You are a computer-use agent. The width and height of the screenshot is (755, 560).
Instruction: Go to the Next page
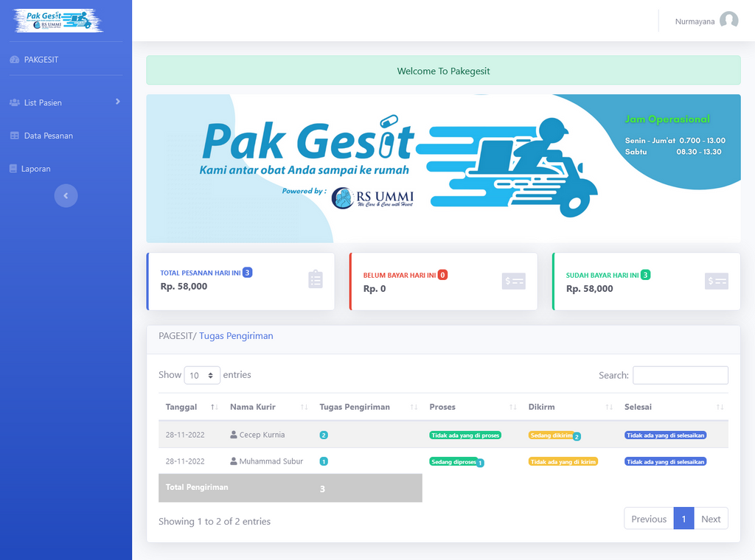coord(711,519)
